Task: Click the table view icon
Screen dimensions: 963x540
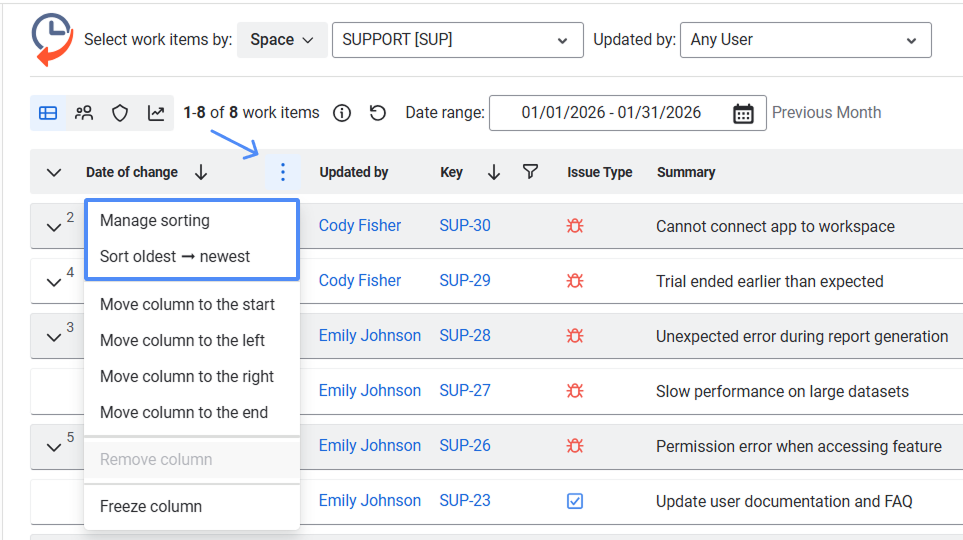Action: tap(48, 113)
